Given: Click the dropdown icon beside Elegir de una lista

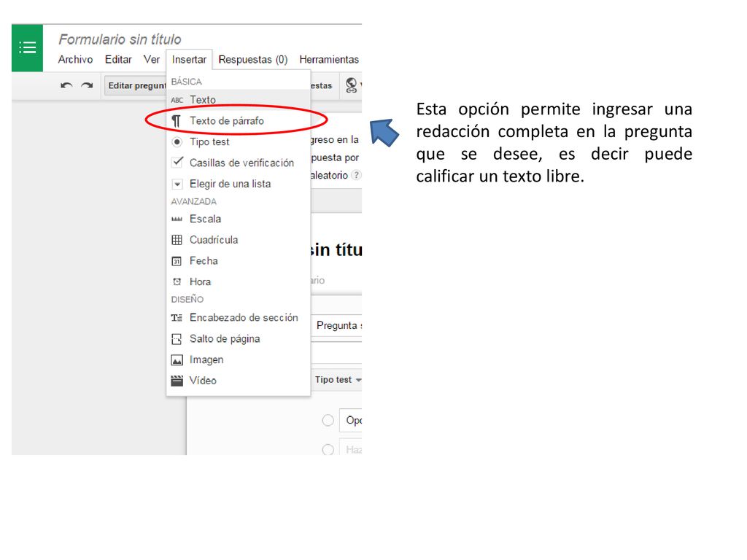Looking at the screenshot, I should pos(177,184).
